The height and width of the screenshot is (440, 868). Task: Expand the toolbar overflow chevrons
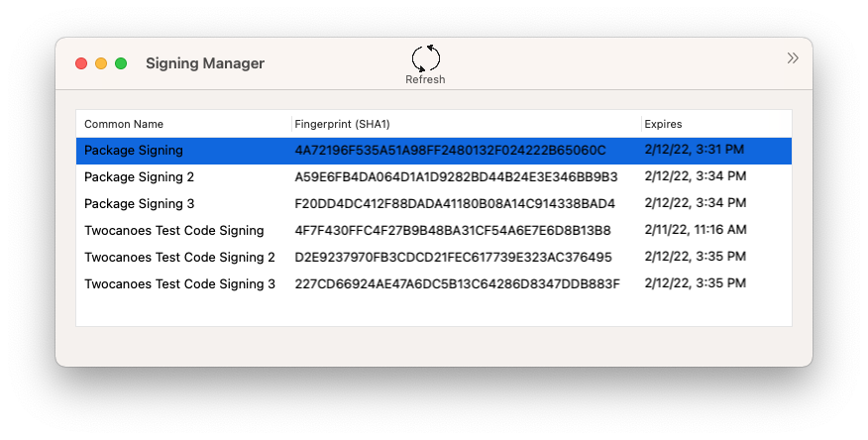pos(793,58)
